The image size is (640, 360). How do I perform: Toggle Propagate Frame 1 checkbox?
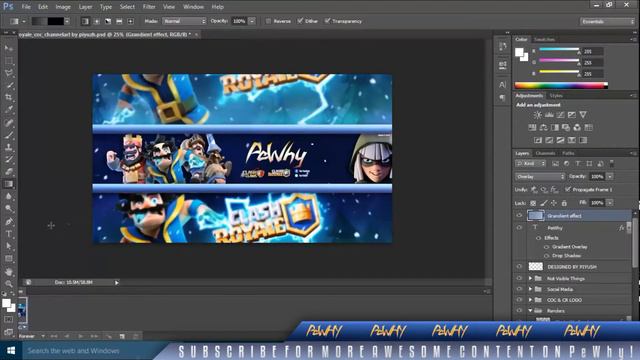pos(568,189)
